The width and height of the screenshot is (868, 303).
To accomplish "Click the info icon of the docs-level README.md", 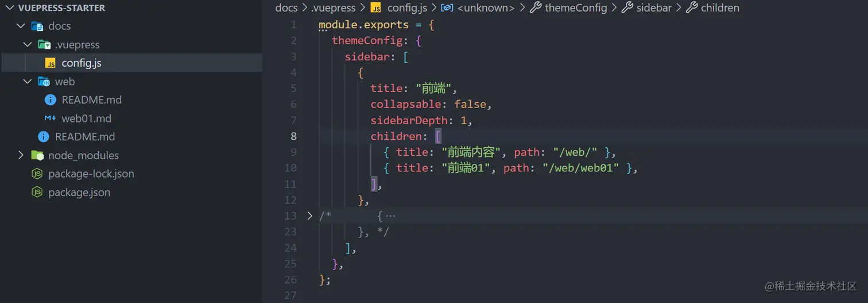I will click(x=44, y=136).
